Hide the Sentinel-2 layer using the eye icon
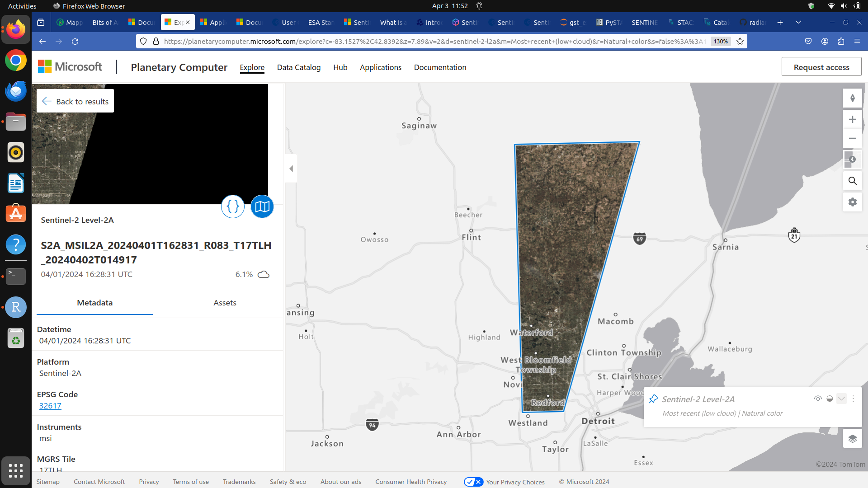The height and width of the screenshot is (488, 868). (817, 399)
